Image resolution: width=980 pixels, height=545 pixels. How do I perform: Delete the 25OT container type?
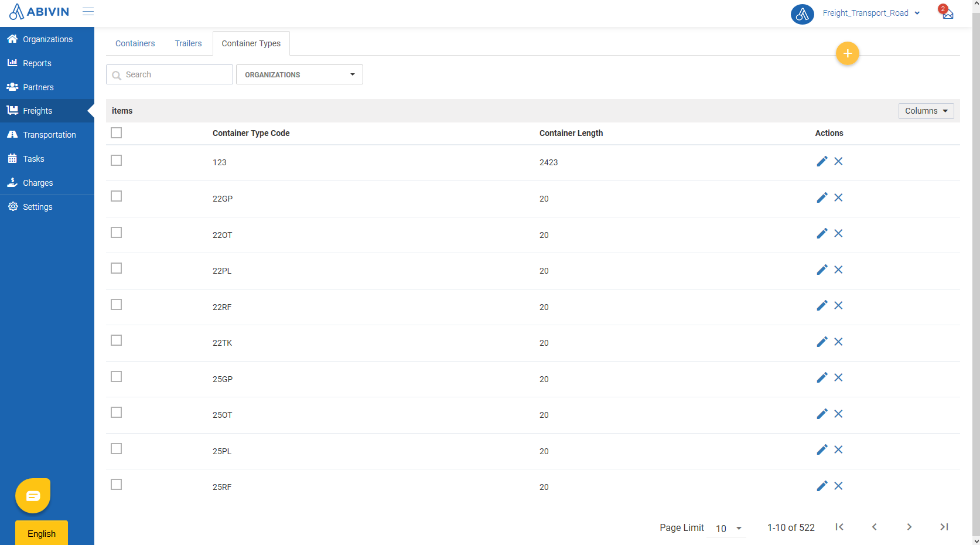[x=838, y=414]
